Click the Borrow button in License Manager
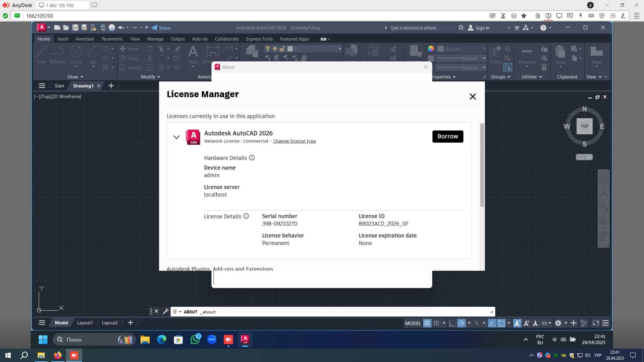The width and height of the screenshot is (644, 362). pos(447,136)
